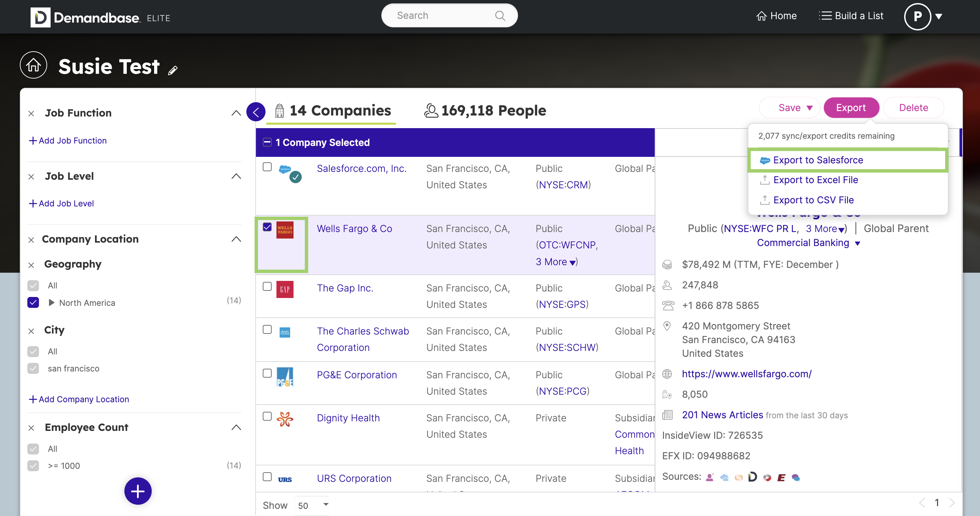Remove the Job Level filter X

(x=31, y=177)
